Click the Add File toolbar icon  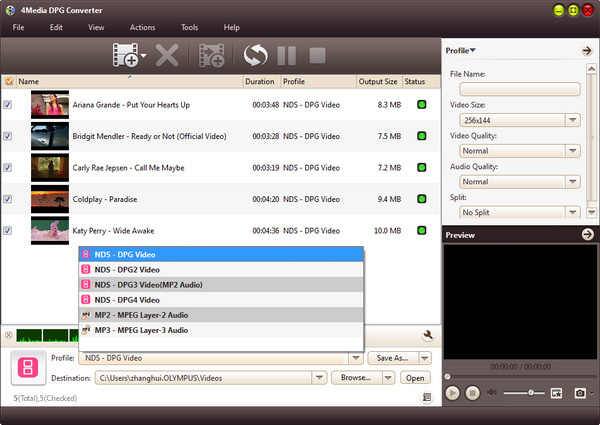[126, 54]
